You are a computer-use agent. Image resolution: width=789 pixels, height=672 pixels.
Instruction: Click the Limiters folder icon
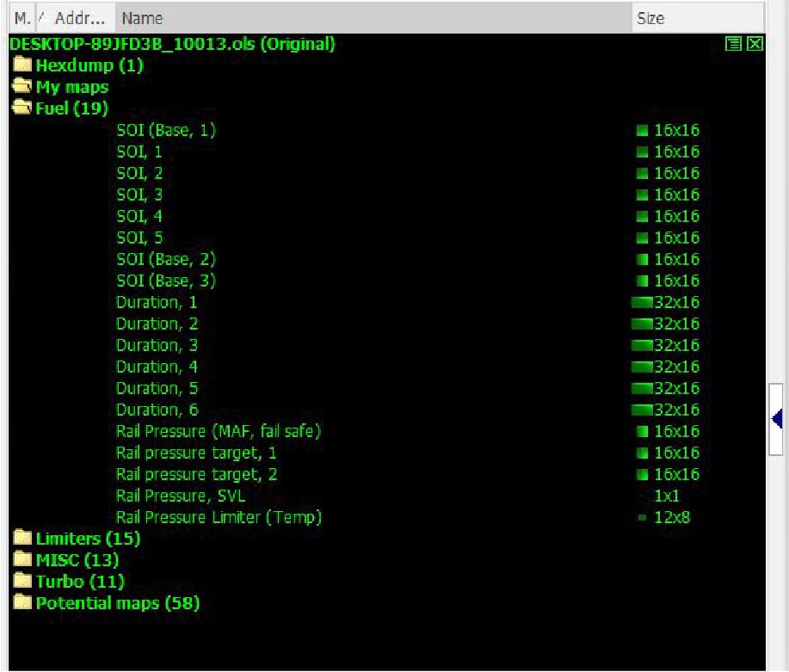[x=22, y=538]
